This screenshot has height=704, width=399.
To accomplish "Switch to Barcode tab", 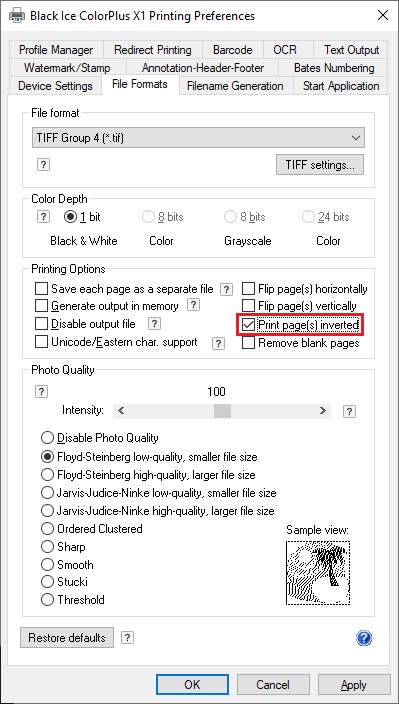I will tap(232, 50).
